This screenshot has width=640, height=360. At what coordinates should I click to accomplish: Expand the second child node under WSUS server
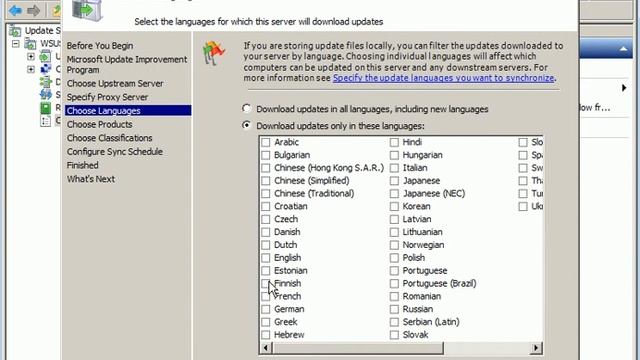pyautogui.click(x=31, y=69)
